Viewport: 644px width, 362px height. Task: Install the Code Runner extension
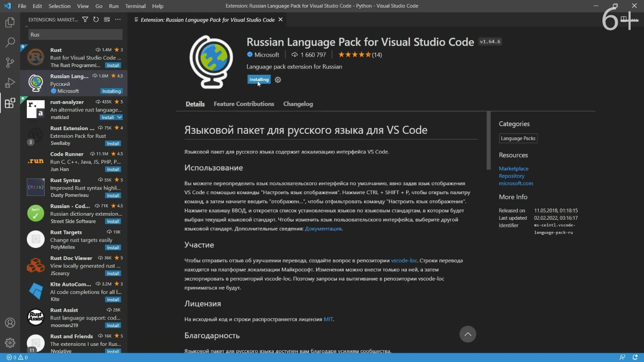tap(113, 170)
